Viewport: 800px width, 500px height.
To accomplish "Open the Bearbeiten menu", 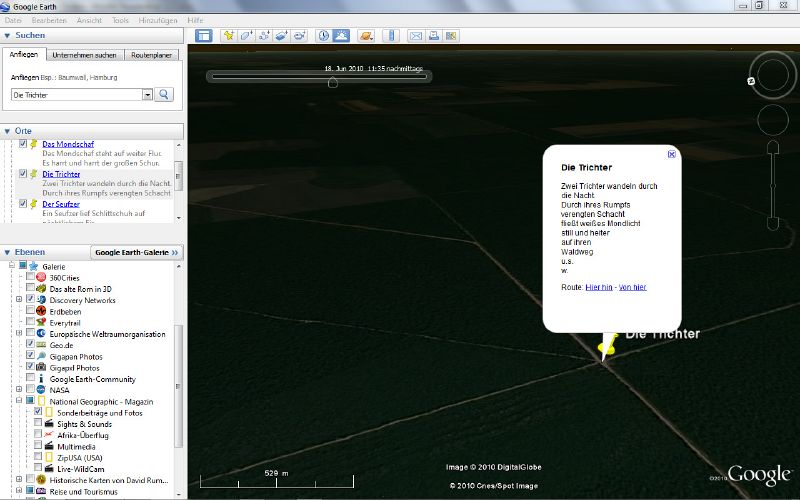I will pos(49,20).
